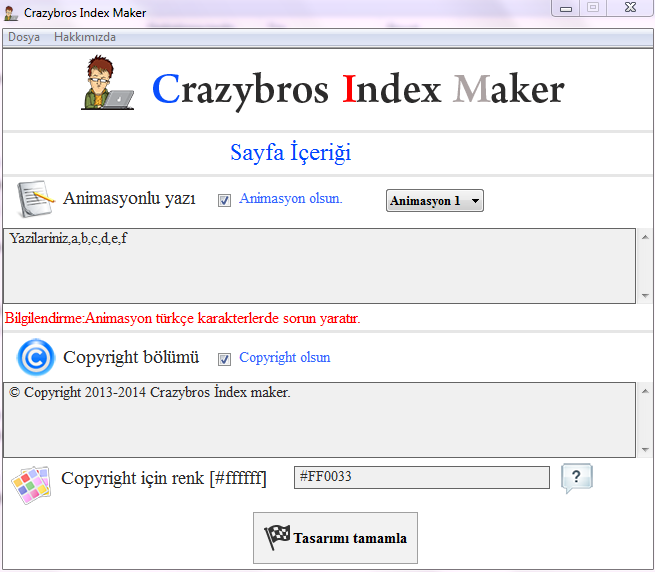655x572 pixels.
Task: Click the app icon in title bar
Action: pyautogui.click(x=11, y=13)
